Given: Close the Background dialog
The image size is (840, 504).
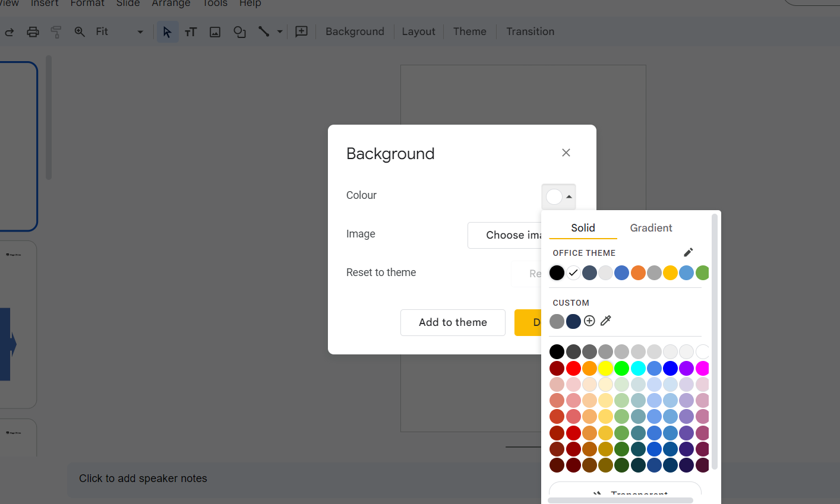Looking at the screenshot, I should [x=566, y=153].
